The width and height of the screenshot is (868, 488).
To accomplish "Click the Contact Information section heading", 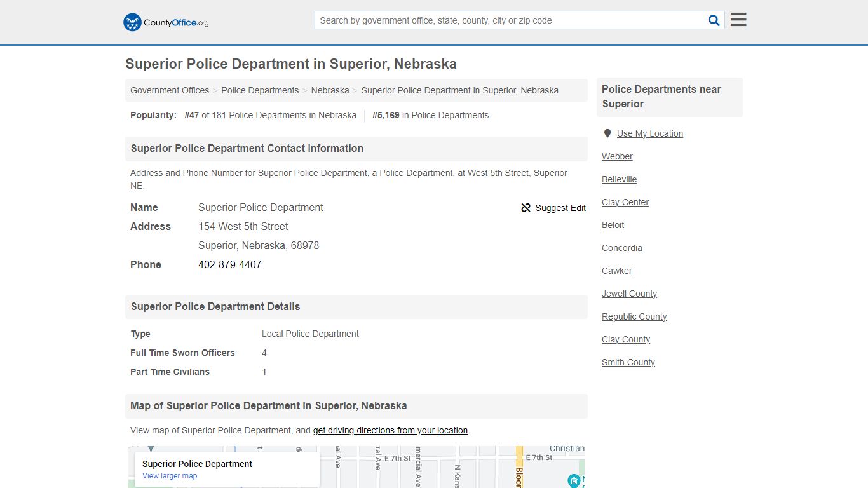I will point(247,148).
